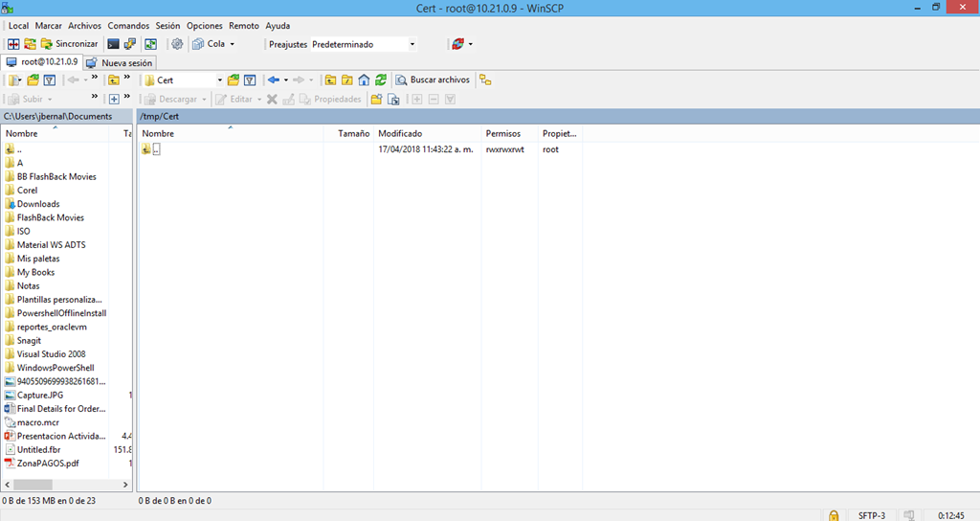Image resolution: width=980 pixels, height=521 pixels.
Task: Go to remote home directory
Action: click(x=364, y=80)
